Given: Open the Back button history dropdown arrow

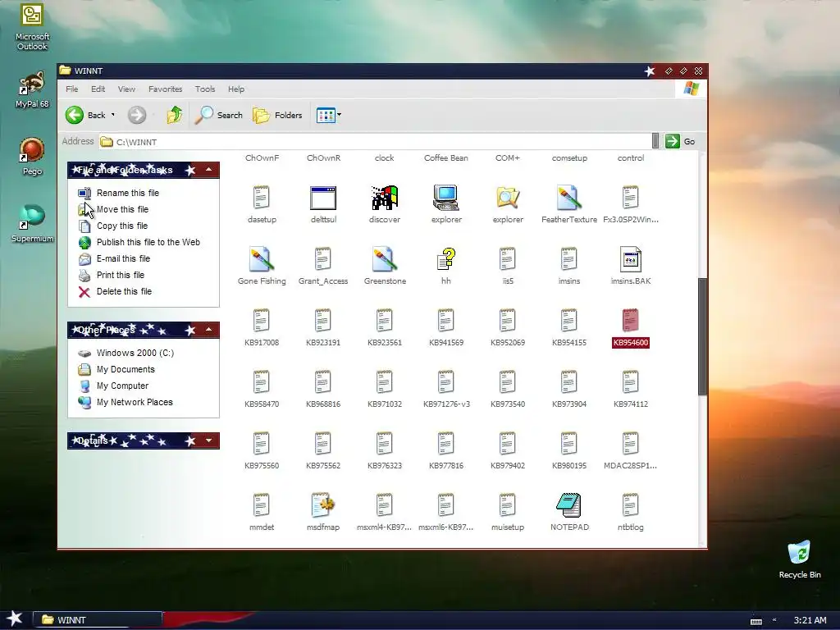Looking at the screenshot, I should [113, 115].
